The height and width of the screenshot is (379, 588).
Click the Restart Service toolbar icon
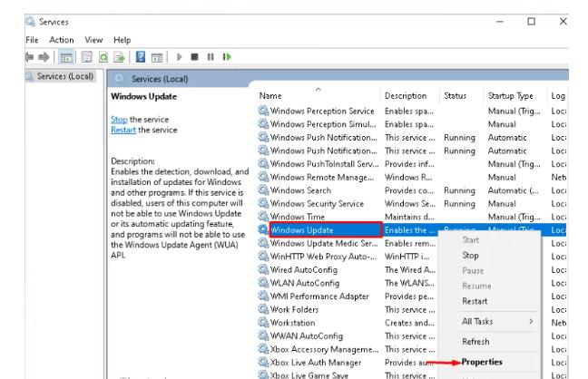(x=227, y=57)
